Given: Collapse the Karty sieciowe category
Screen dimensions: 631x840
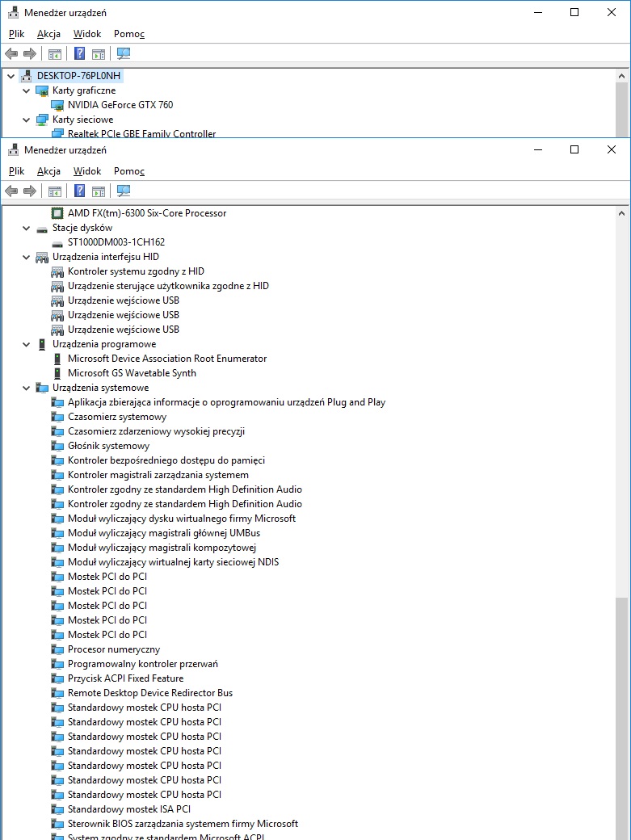Looking at the screenshot, I should 26,120.
